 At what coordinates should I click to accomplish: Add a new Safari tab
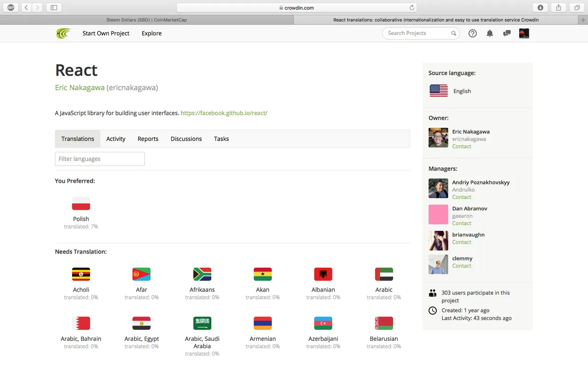pos(583,20)
